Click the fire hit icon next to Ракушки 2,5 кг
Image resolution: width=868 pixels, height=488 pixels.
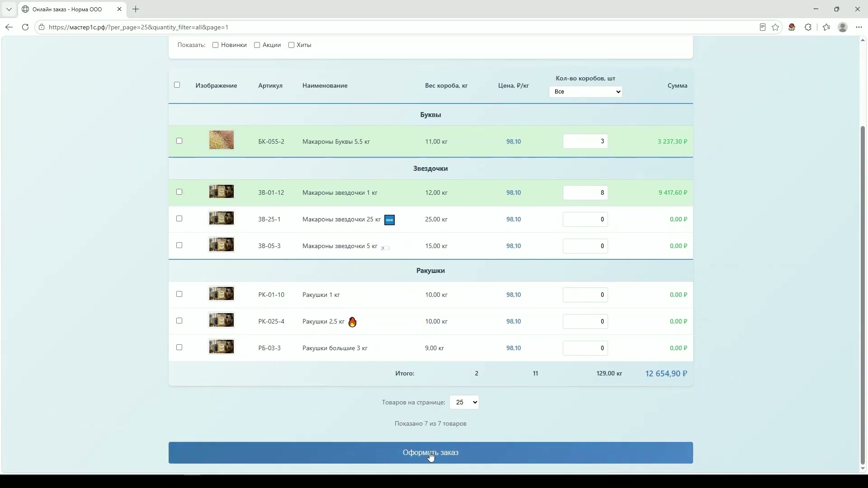point(352,322)
